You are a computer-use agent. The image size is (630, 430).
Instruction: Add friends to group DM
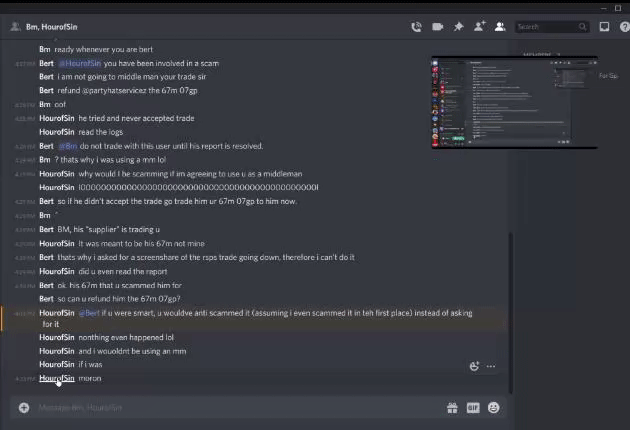pyautogui.click(x=479, y=27)
